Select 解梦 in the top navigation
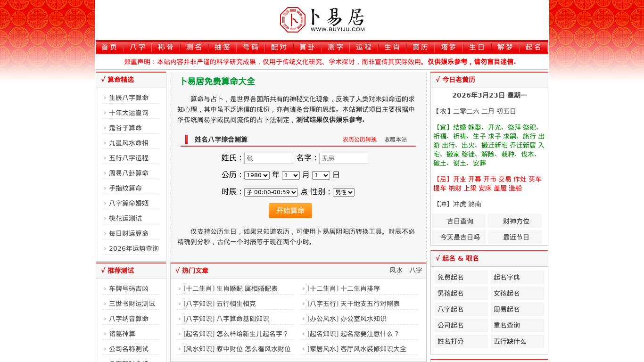 [505, 47]
